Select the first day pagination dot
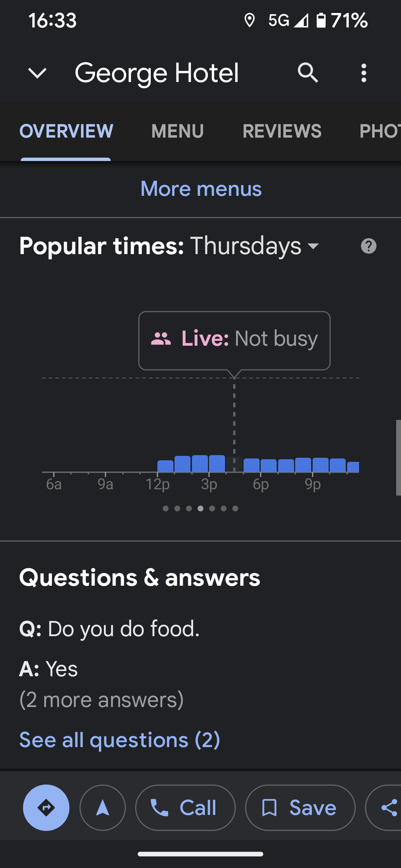 (166, 509)
